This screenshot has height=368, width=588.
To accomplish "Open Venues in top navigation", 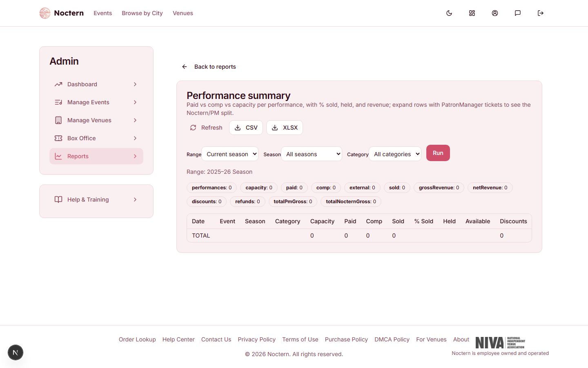I will tap(183, 13).
